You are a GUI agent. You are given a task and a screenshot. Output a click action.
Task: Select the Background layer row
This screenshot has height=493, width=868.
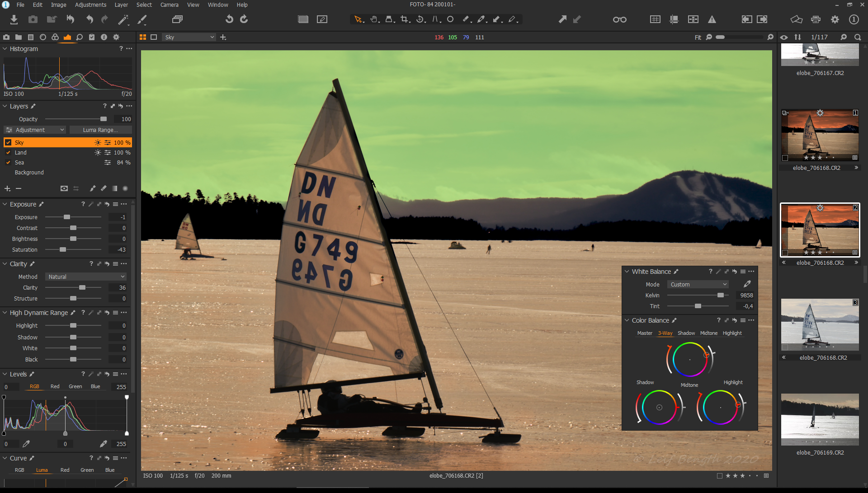[x=68, y=173]
